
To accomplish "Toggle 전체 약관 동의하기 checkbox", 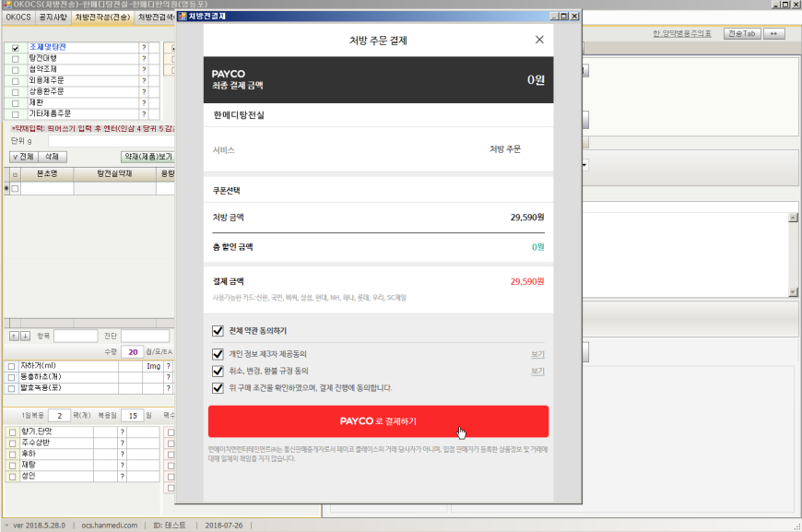I will (218, 330).
